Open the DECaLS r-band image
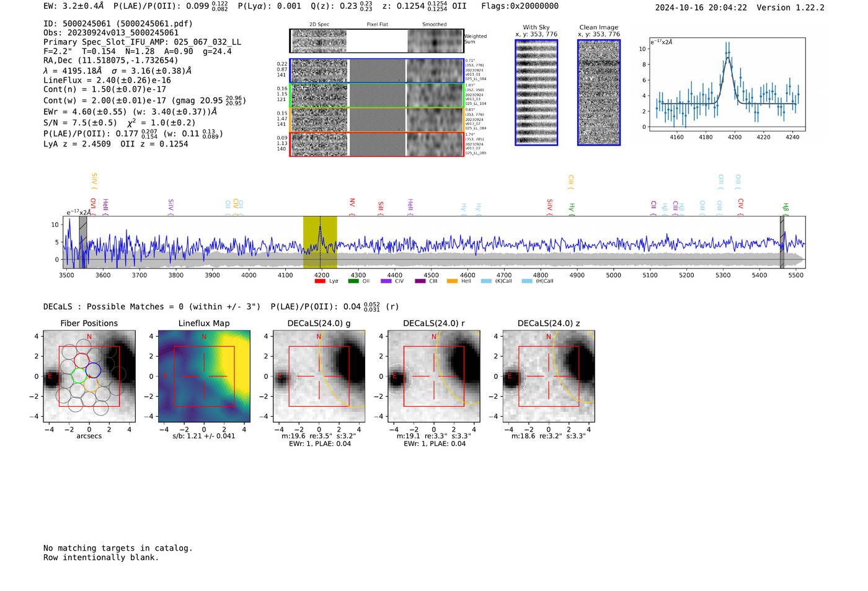Screen dimensions: 868x591 click(434, 376)
